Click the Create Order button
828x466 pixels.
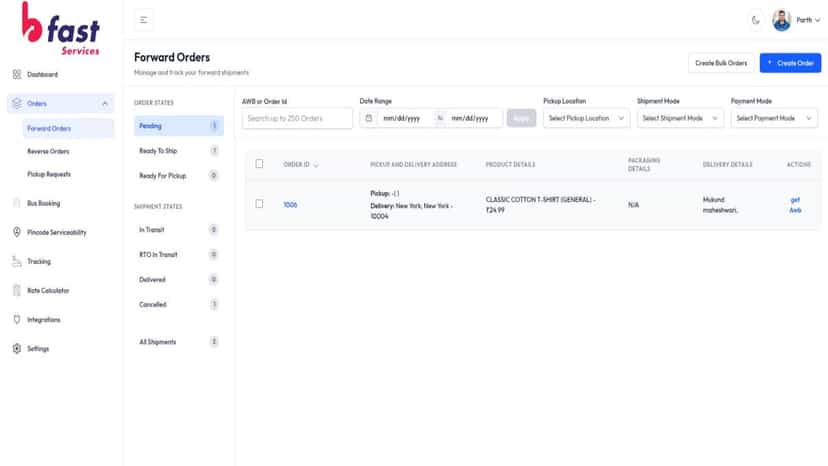[x=790, y=63]
